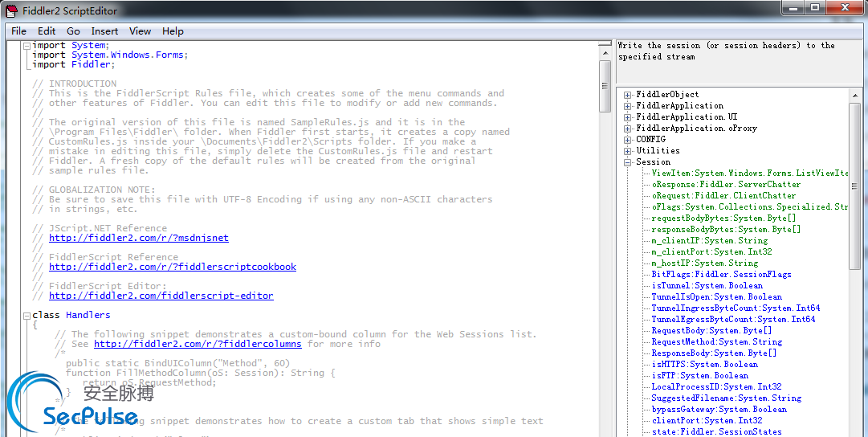Open the fiddlerscriptcookbook link
The width and height of the screenshot is (868, 437).
172,267
